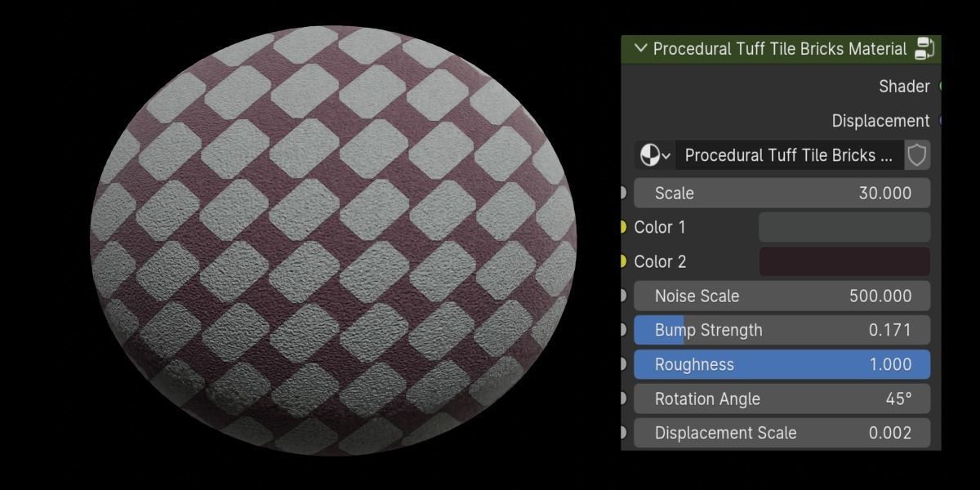Click the Shader output socket
Screen dimensions: 980x490
(940, 86)
